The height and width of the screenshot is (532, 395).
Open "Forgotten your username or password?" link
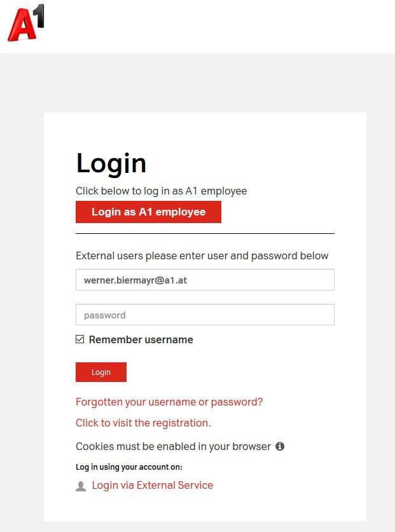pyautogui.click(x=169, y=402)
